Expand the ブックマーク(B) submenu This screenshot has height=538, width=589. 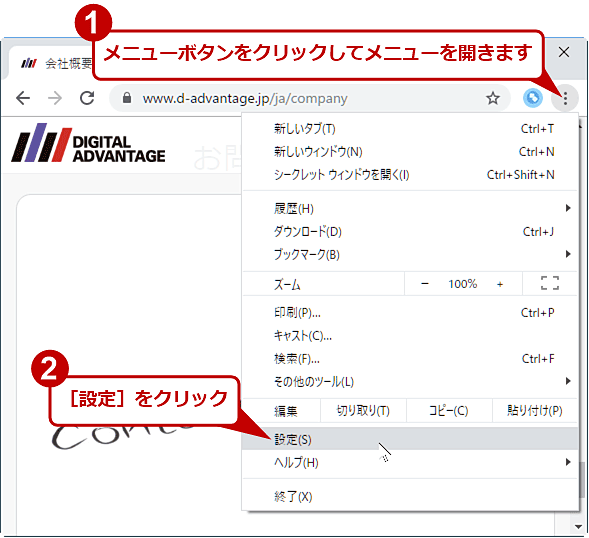point(410,254)
